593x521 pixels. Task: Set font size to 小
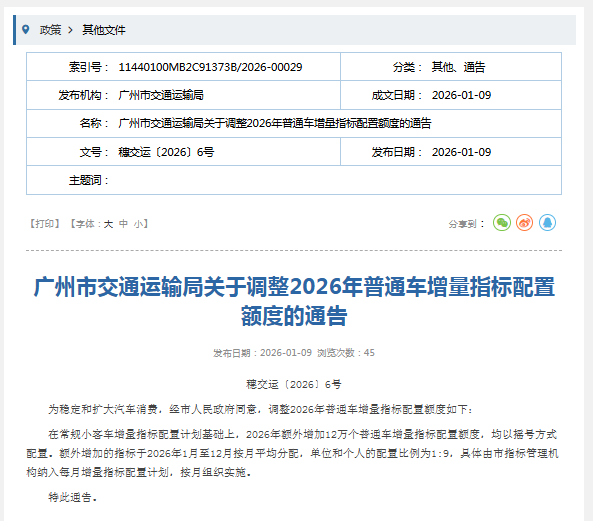pos(138,224)
